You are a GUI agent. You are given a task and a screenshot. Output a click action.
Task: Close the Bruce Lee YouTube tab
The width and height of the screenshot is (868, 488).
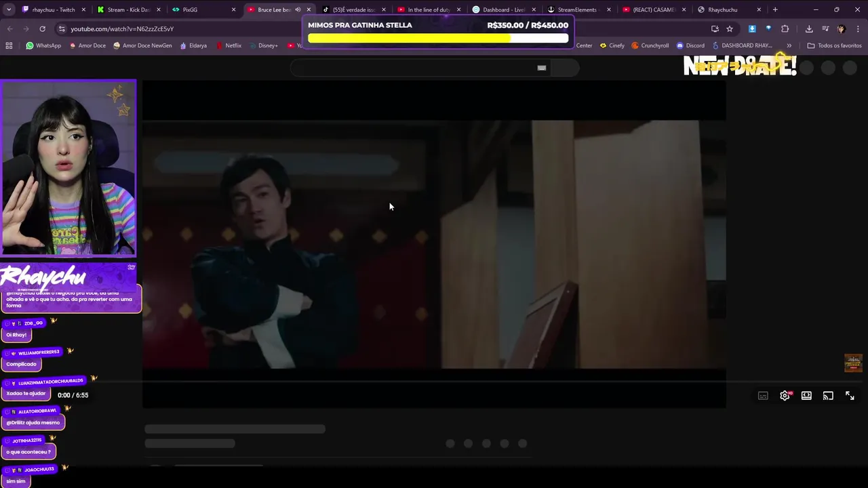click(x=309, y=9)
